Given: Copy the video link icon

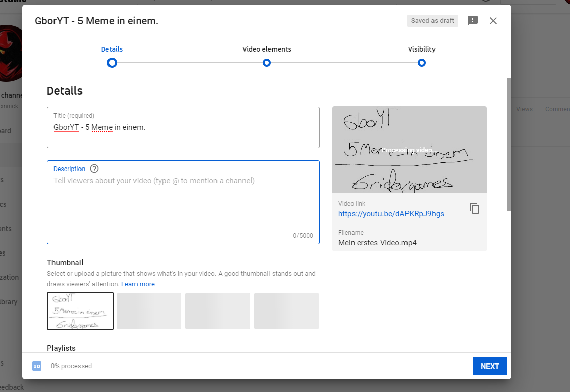Looking at the screenshot, I should click(474, 208).
